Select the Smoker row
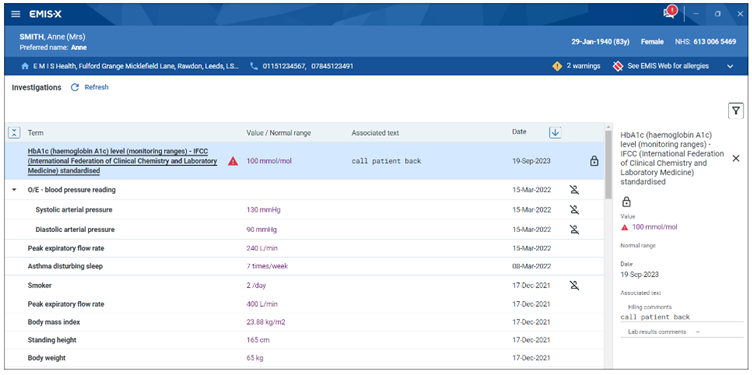The image size is (752, 375). pos(305,285)
